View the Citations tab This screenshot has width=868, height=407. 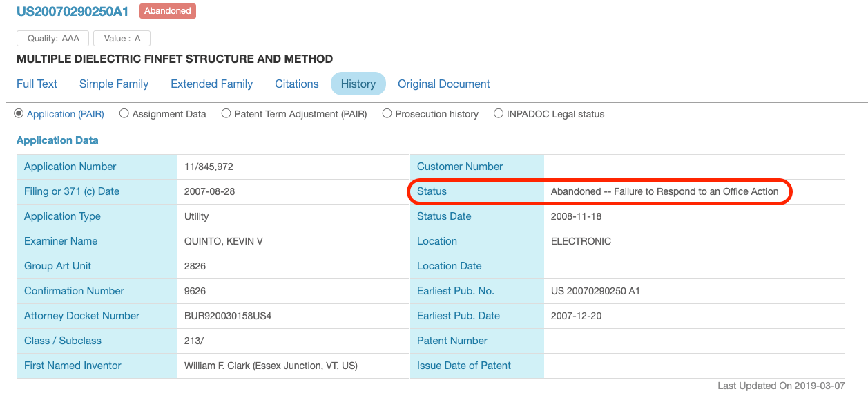point(297,84)
